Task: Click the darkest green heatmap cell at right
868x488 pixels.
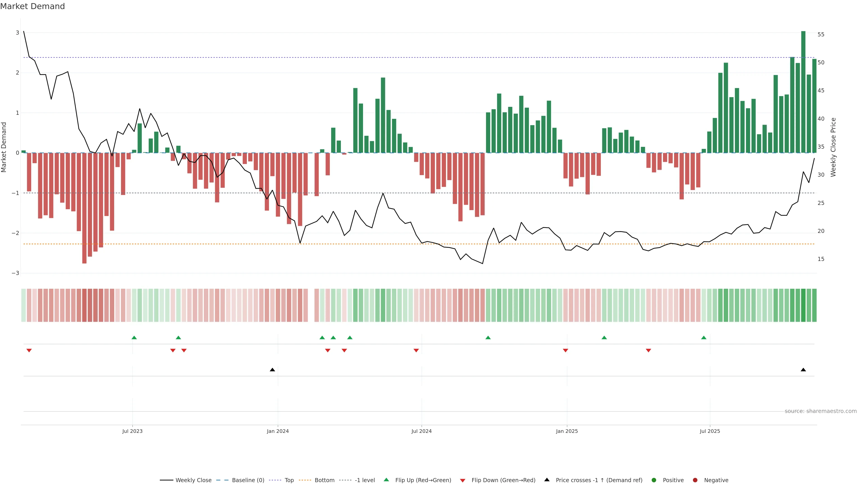Action: (x=803, y=305)
